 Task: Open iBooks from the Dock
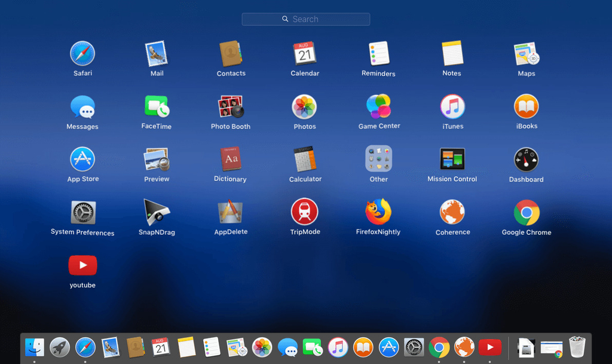coord(363,347)
